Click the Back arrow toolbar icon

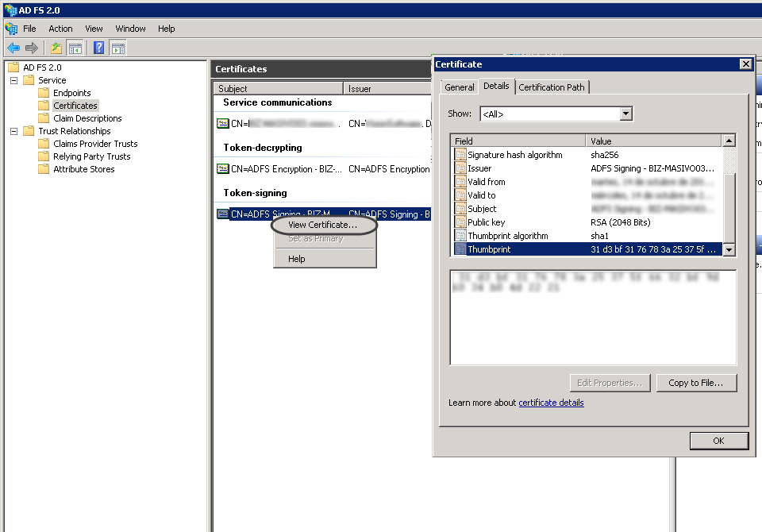coord(13,48)
